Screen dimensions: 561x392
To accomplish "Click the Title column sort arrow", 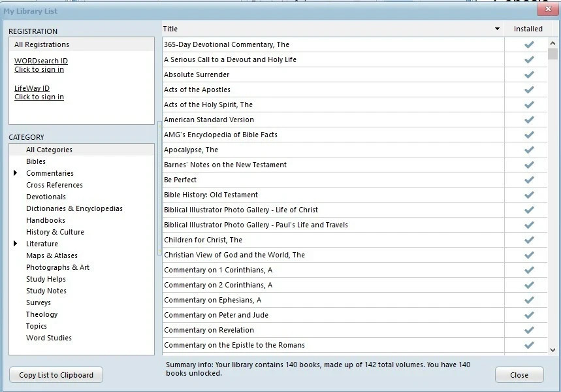I will [498, 29].
